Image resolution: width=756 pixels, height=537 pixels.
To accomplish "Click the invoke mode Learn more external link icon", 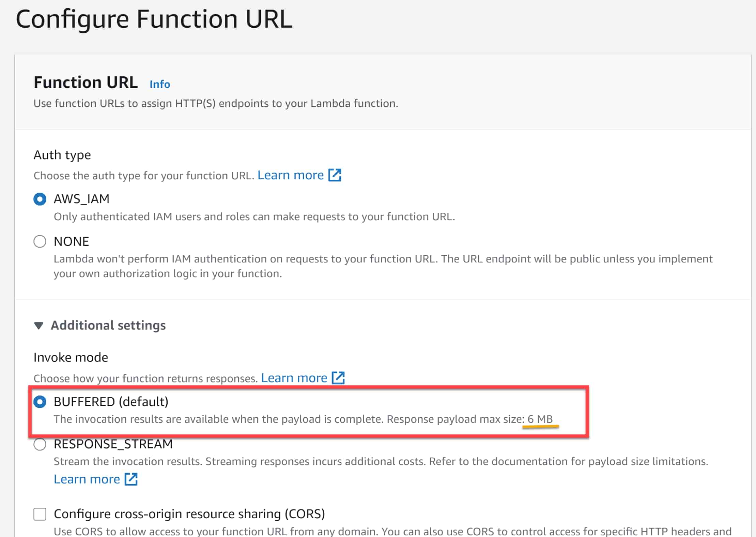I will coord(338,378).
